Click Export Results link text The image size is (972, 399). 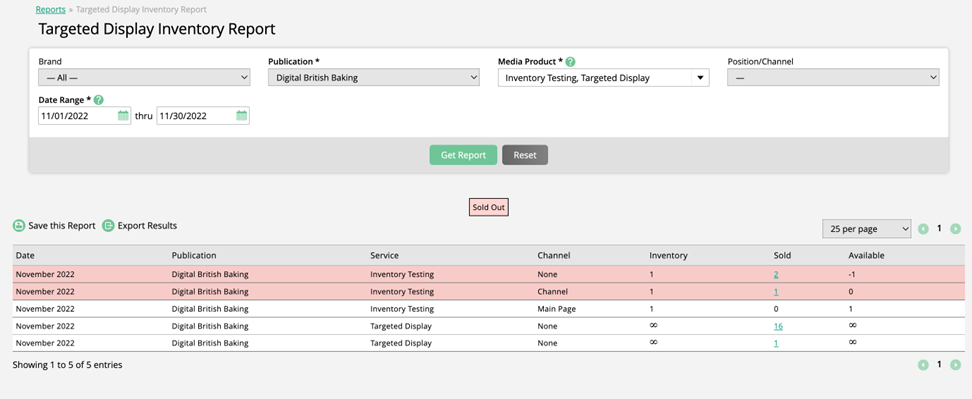pos(148,226)
